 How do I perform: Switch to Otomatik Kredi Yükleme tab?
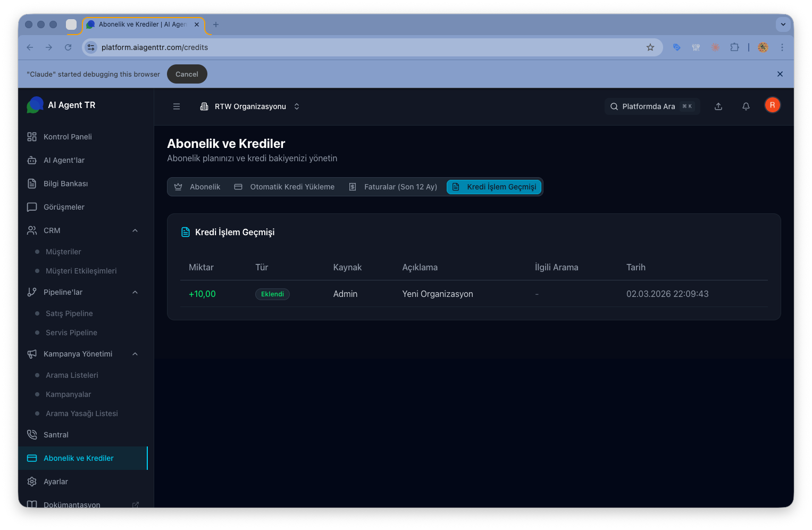click(284, 187)
